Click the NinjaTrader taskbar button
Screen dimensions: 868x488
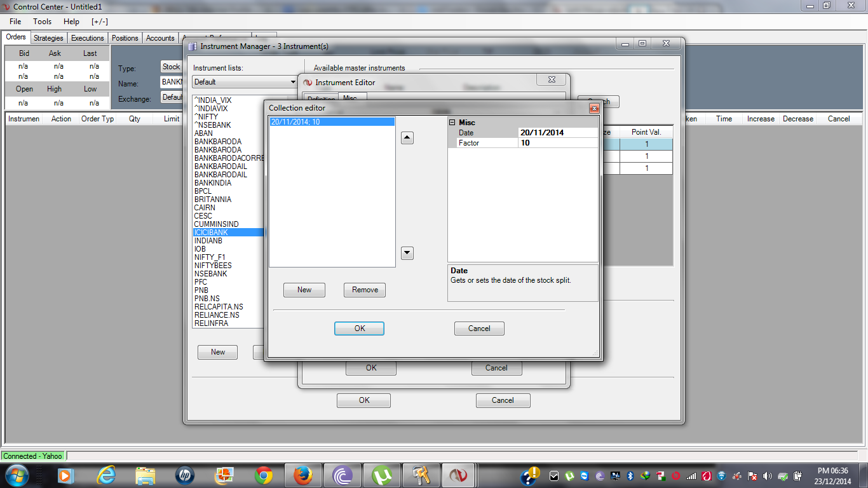coord(458,475)
